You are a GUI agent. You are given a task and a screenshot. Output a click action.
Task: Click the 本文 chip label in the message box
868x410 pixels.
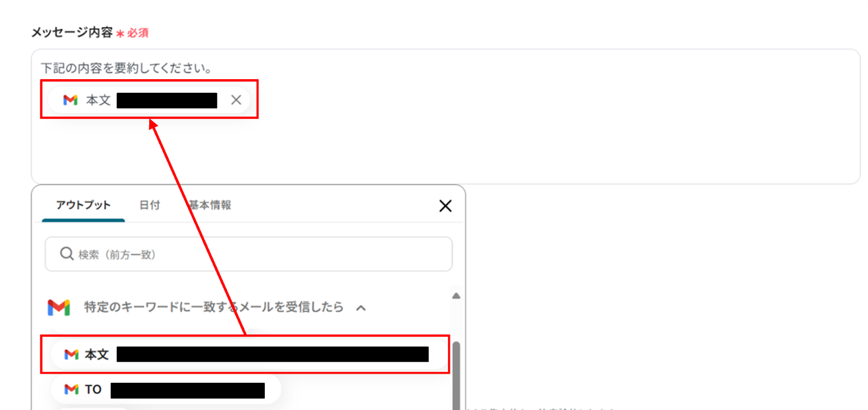click(x=98, y=100)
